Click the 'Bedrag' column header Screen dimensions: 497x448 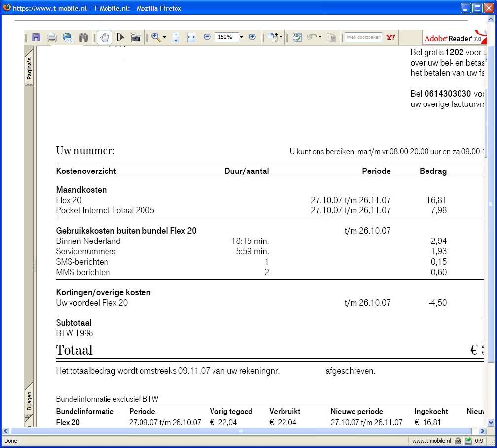[433, 171]
